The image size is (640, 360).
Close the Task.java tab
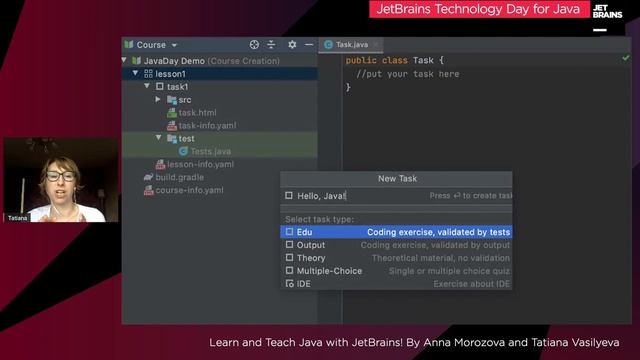376,44
